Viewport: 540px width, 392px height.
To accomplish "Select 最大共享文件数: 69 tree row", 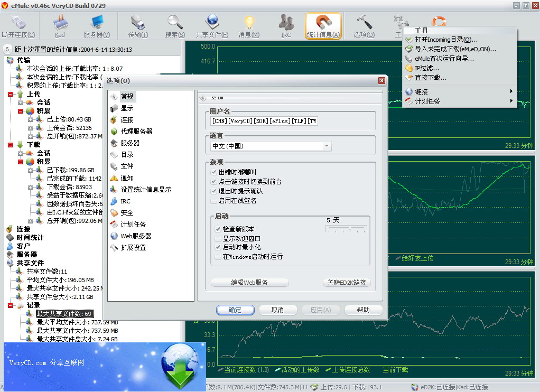I will coord(64,314).
